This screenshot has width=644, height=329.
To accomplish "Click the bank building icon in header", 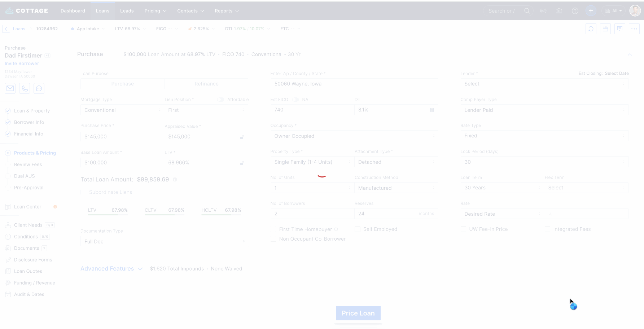I will click(559, 11).
